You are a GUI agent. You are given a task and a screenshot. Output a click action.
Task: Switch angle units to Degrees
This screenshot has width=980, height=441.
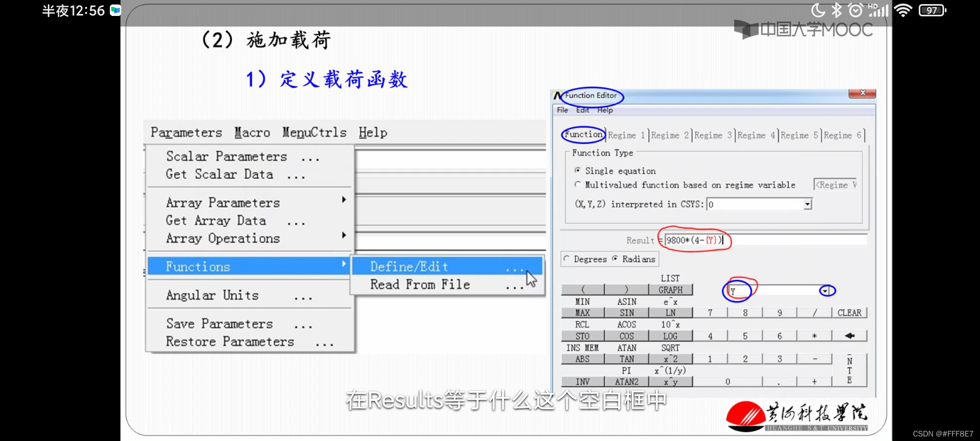tap(567, 259)
